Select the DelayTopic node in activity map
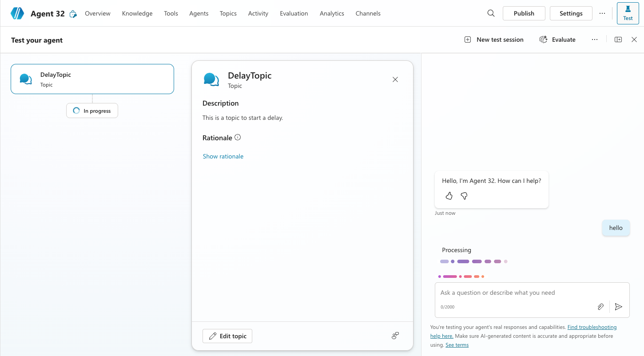This screenshot has height=356, width=644. (92, 79)
